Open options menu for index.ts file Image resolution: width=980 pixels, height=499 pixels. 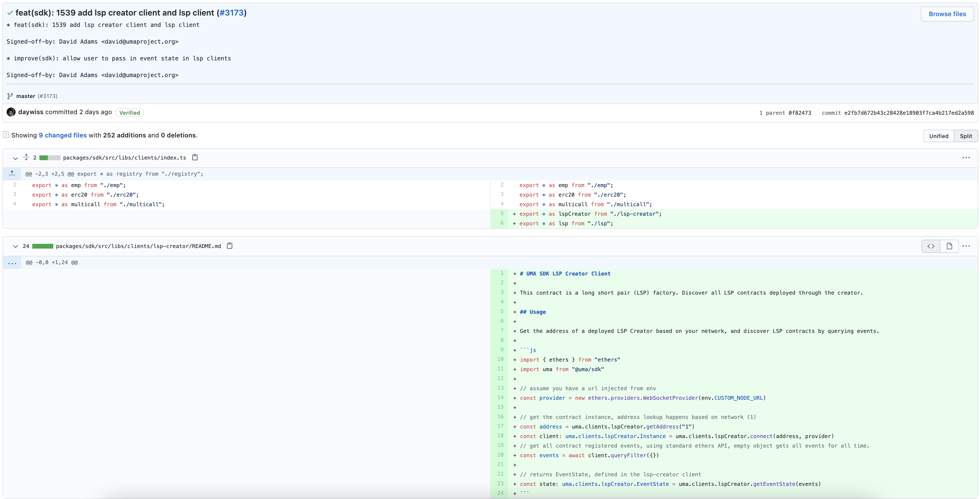[x=966, y=157]
